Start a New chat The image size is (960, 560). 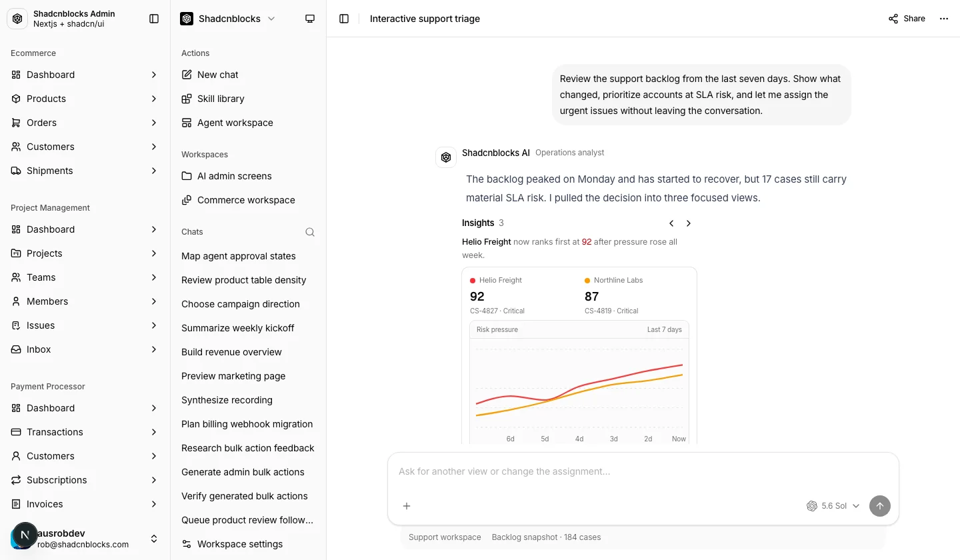coord(248,75)
